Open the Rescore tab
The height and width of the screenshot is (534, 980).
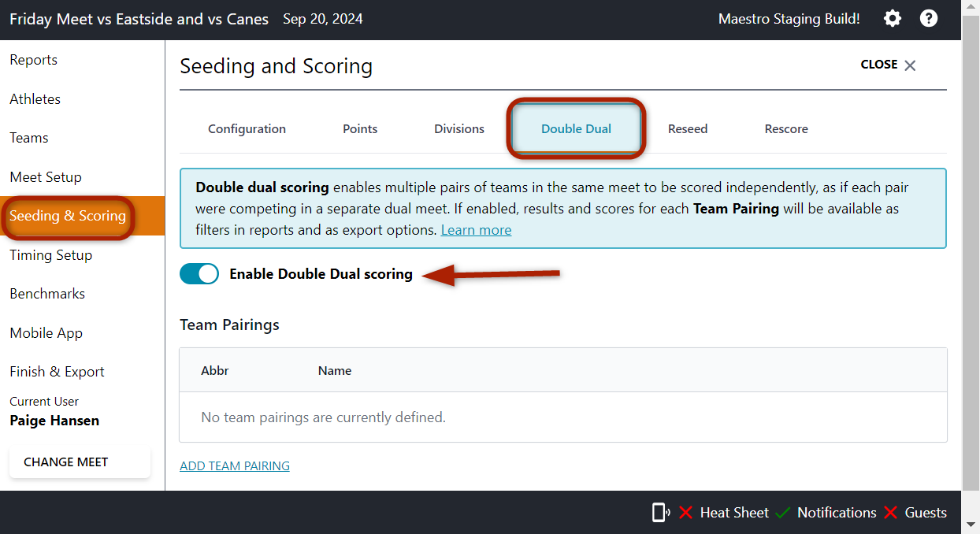(786, 129)
